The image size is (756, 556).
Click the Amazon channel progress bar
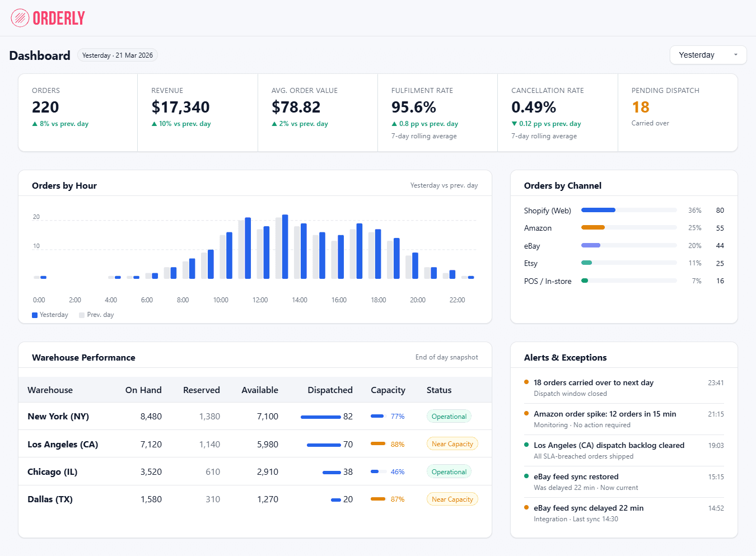coord(629,227)
